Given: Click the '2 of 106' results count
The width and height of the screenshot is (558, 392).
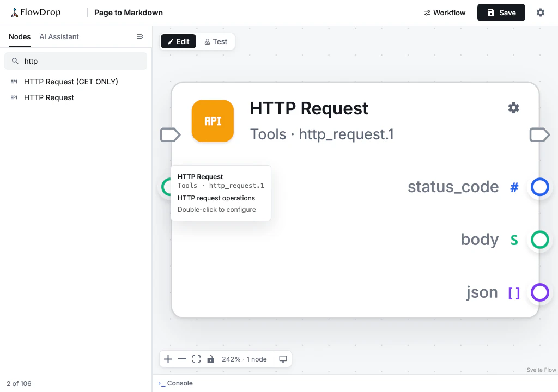Looking at the screenshot, I should (19, 383).
